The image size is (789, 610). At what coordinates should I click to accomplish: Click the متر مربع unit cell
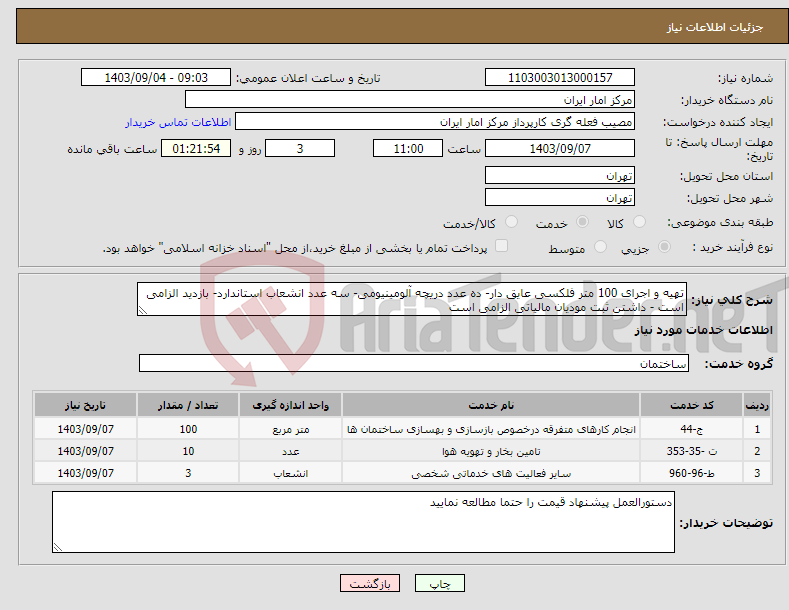(290, 429)
